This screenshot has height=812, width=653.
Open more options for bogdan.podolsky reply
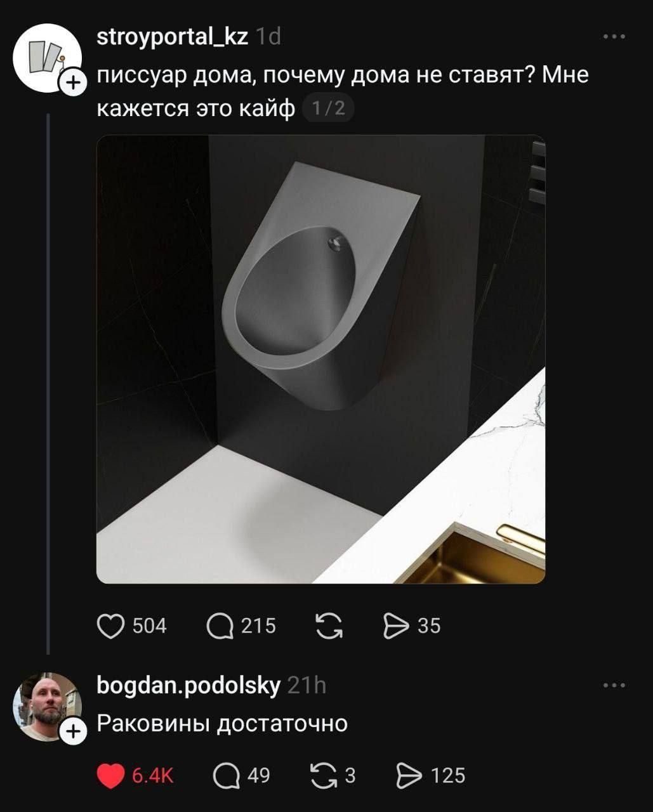pos(614,685)
